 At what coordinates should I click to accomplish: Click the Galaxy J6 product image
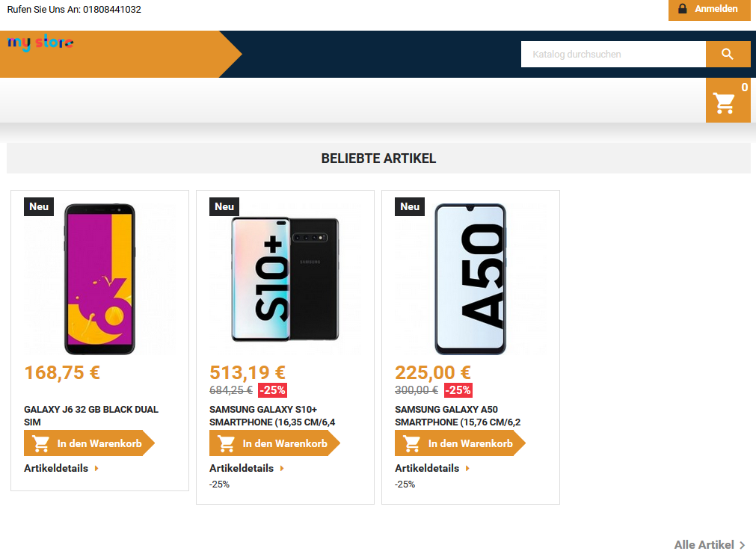[x=99, y=279]
